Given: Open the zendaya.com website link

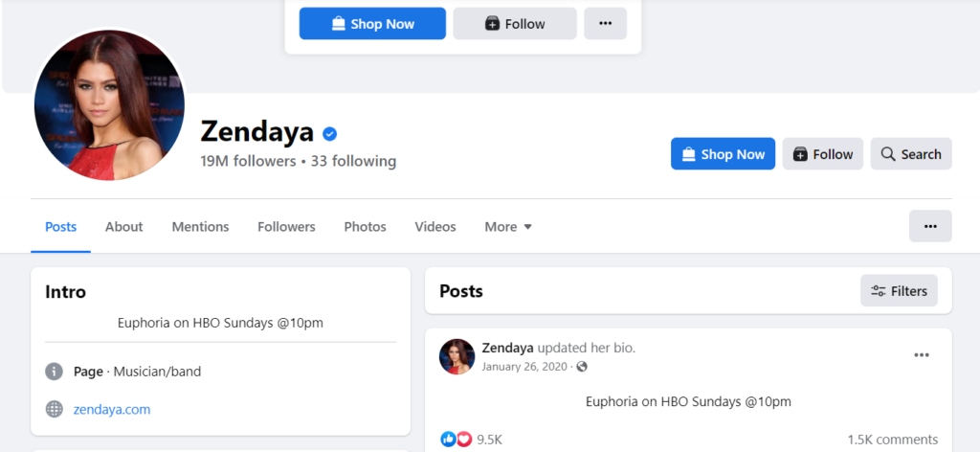Looking at the screenshot, I should click(x=112, y=410).
